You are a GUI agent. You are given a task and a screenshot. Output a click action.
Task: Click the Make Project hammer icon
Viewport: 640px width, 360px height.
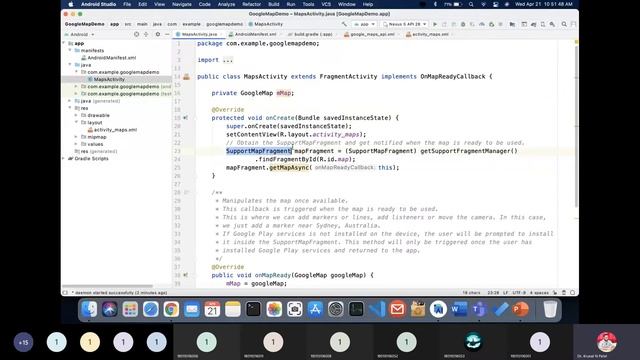[344, 24]
